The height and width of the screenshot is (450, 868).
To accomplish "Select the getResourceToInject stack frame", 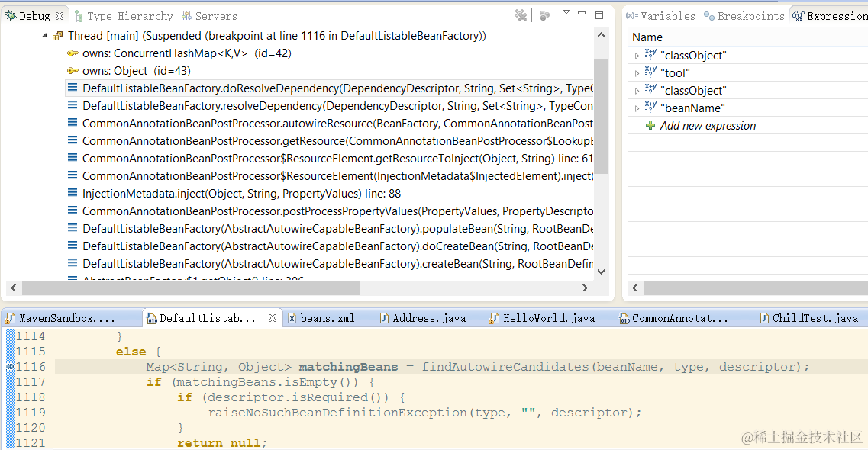I will [x=337, y=159].
